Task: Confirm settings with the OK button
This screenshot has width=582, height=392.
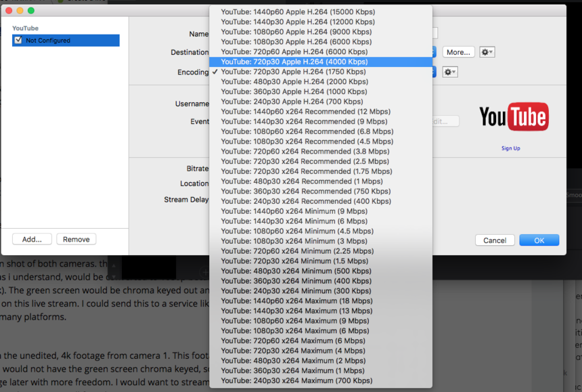Action: point(539,240)
